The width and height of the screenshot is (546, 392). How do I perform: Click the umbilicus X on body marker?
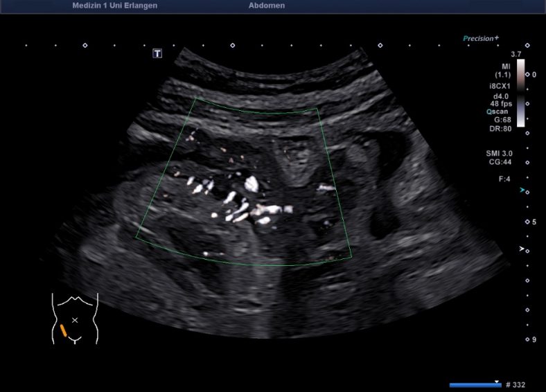pyautogui.click(x=75, y=320)
